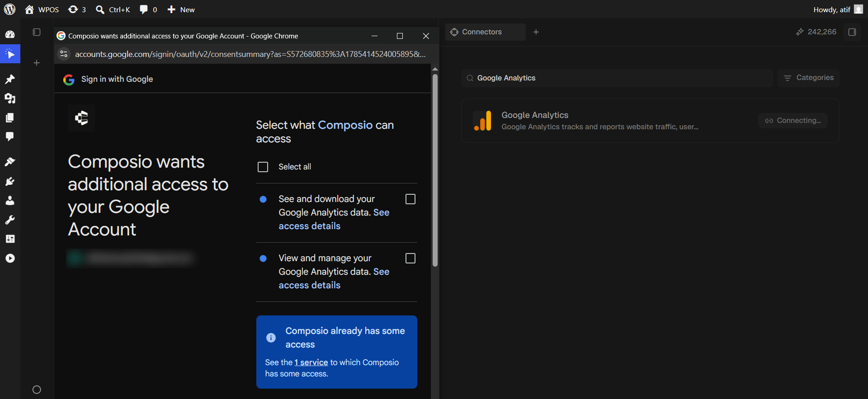Check the Select all checkbox
The height and width of the screenshot is (399, 868).
click(263, 167)
